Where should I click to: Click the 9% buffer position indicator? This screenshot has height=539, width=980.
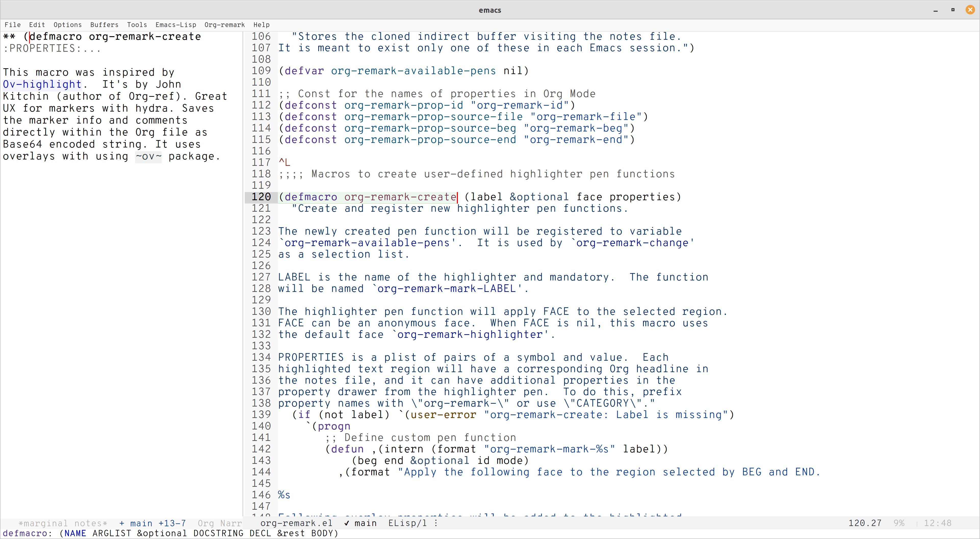(x=899, y=523)
